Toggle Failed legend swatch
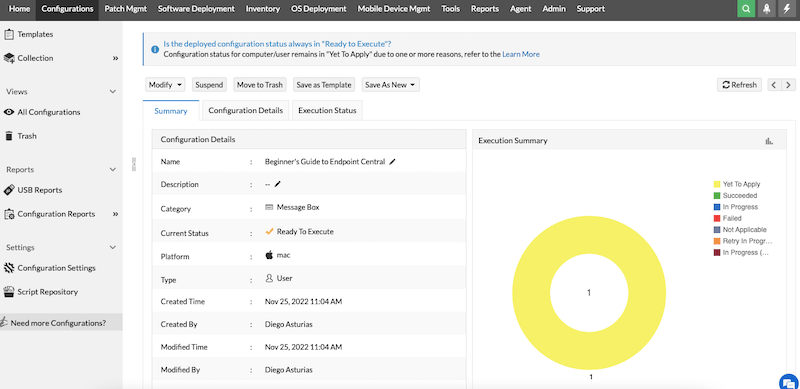 (x=717, y=218)
